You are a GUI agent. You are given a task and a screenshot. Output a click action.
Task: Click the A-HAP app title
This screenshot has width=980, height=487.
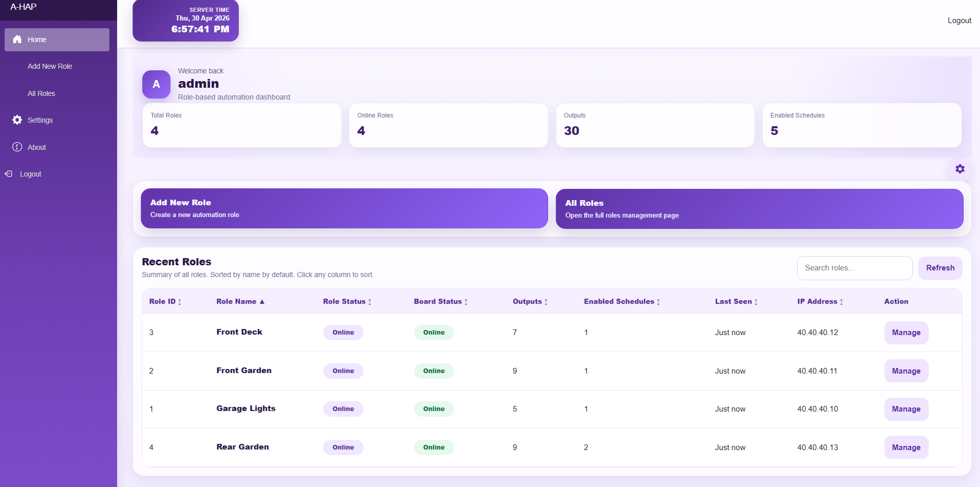[x=23, y=7]
